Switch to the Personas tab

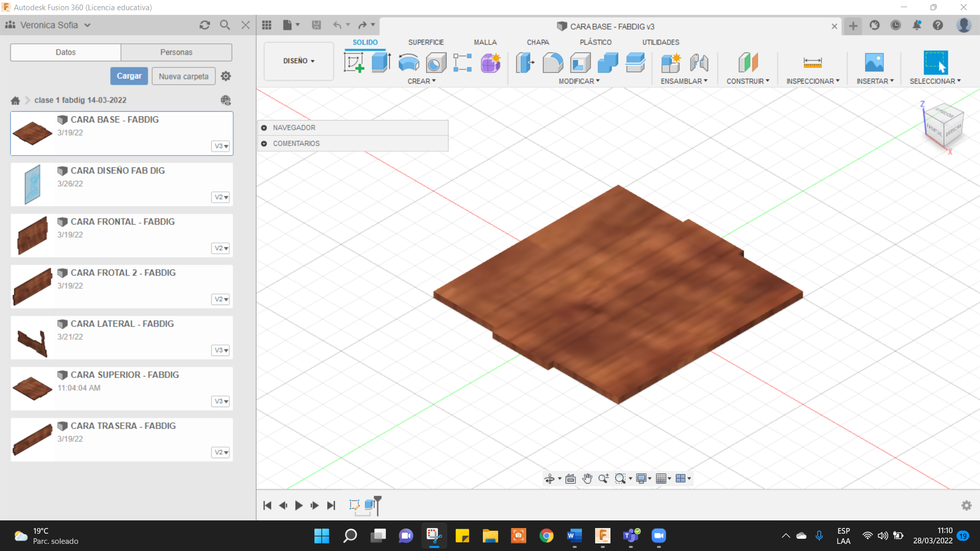coord(176,52)
